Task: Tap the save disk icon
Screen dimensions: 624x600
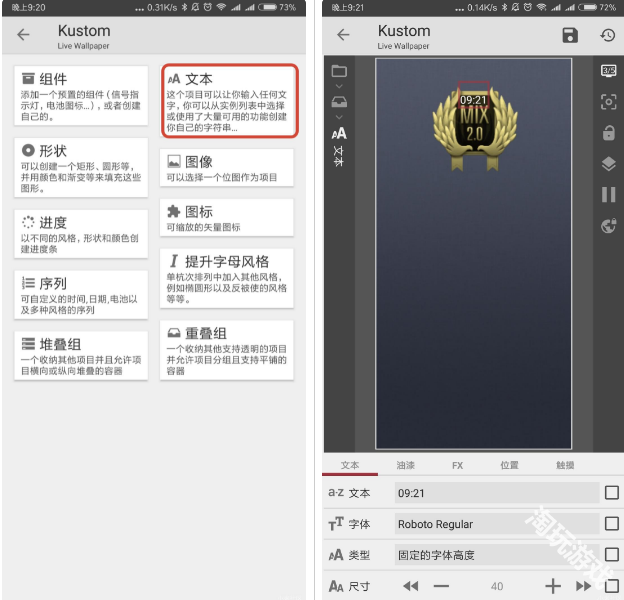Action: click(569, 36)
